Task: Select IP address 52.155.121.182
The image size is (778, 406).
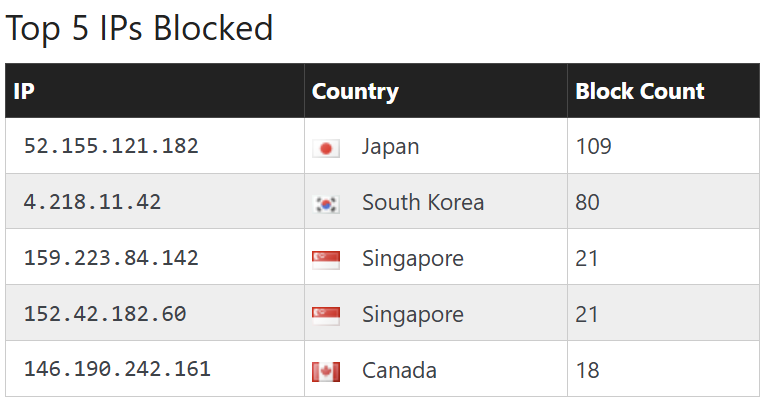Action: click(x=111, y=147)
